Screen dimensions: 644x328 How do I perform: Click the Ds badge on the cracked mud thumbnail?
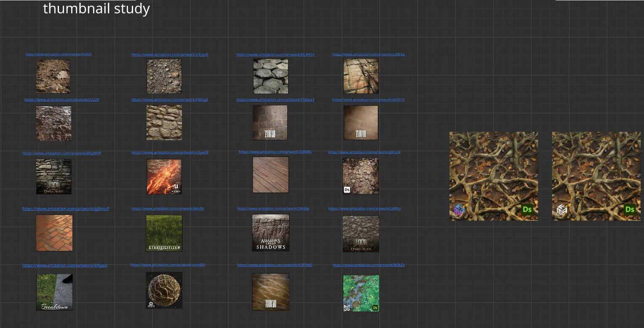347,190
